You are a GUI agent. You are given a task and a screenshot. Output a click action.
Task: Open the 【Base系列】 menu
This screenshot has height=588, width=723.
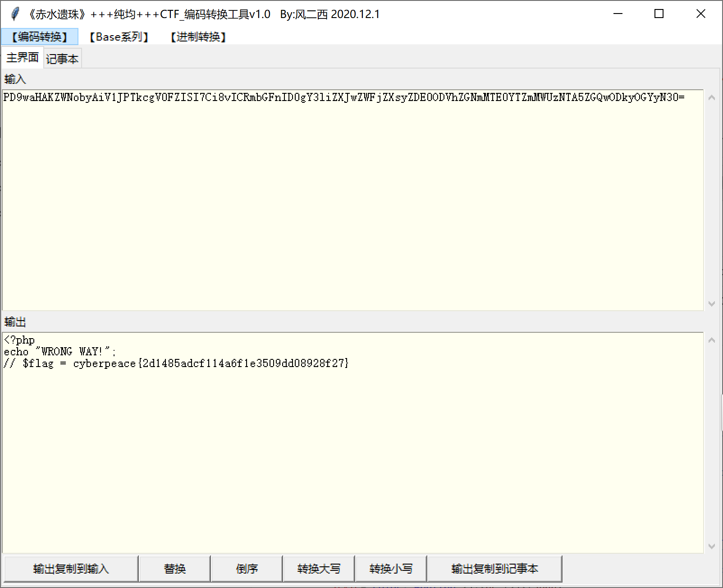tap(119, 37)
